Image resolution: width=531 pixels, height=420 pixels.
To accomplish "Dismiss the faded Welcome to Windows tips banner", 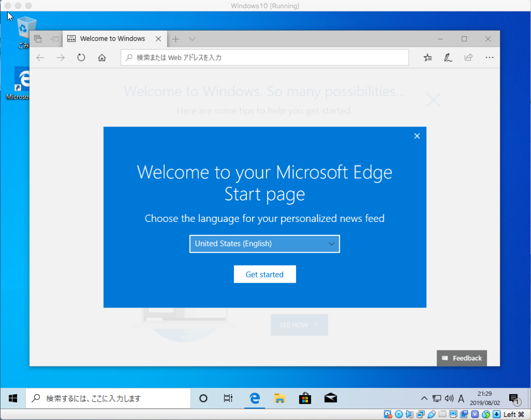I will tap(433, 100).
